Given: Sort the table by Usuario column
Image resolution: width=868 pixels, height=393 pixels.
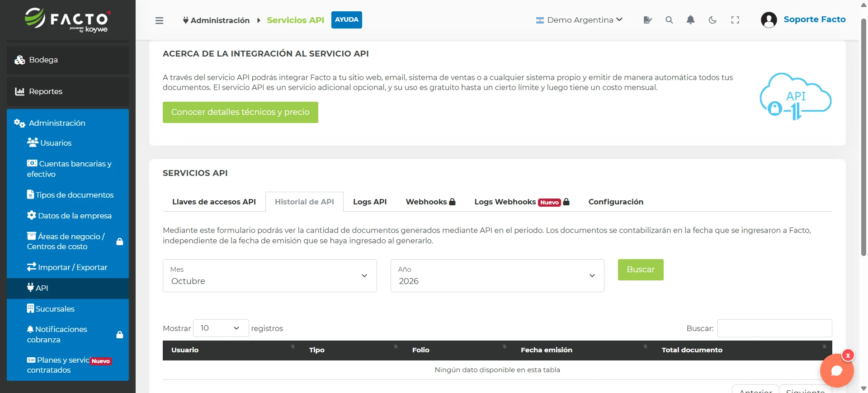Looking at the screenshot, I should tap(231, 350).
